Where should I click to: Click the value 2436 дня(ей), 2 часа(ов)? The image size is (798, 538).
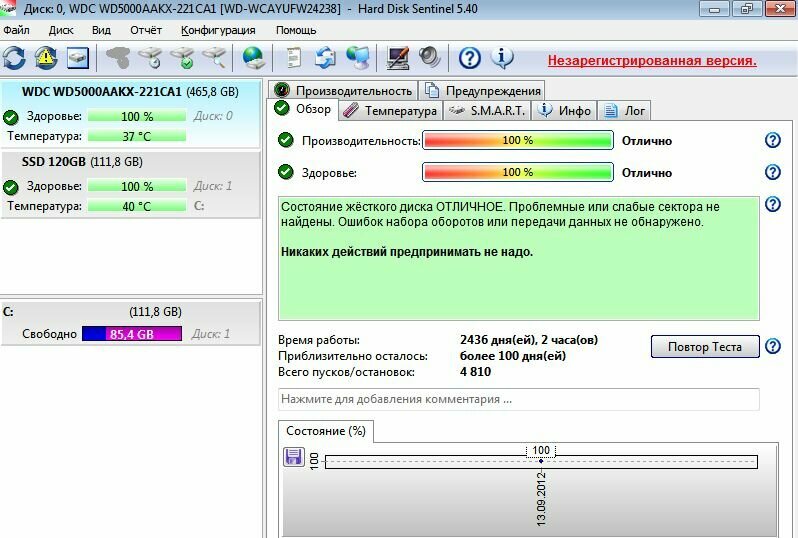coord(529,339)
